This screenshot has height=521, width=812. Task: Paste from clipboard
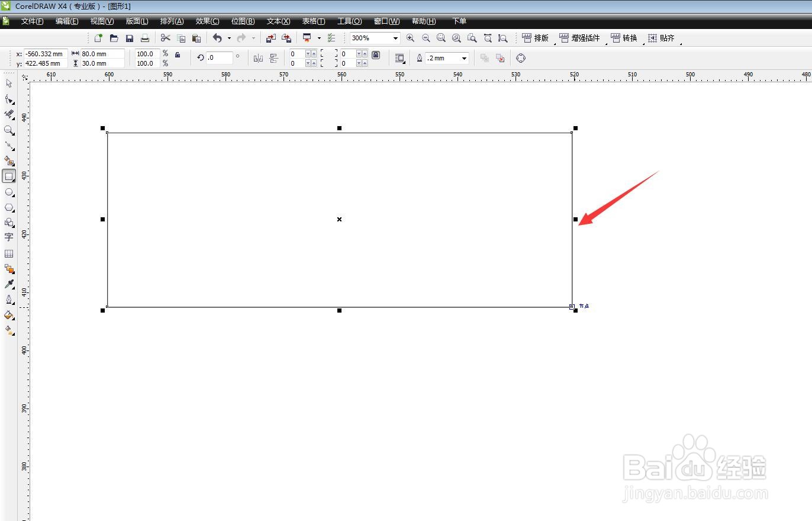(196, 38)
